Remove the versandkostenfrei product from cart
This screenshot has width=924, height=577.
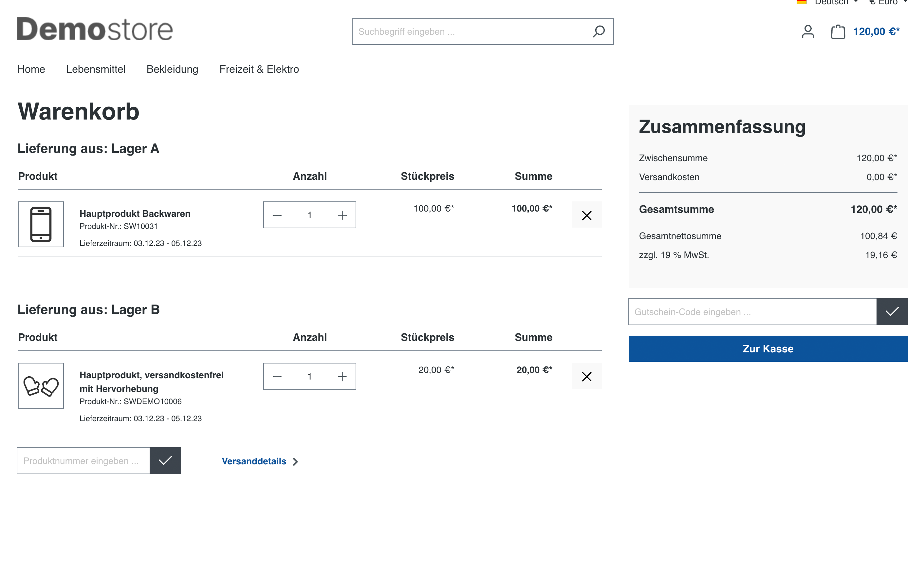(586, 377)
